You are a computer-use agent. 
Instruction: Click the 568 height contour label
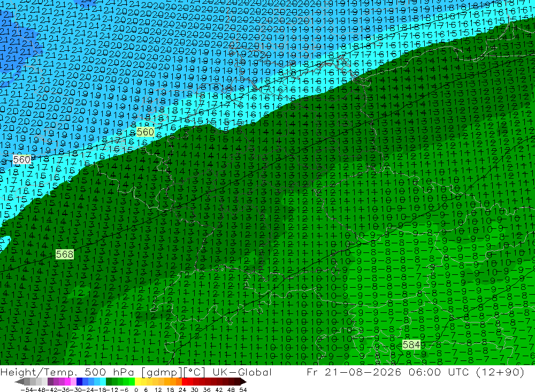(x=65, y=254)
